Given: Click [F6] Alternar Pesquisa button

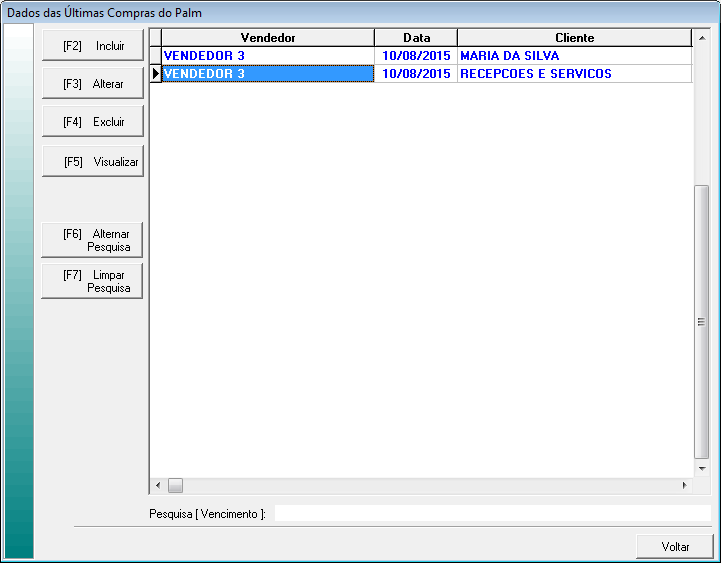Looking at the screenshot, I should 93,240.
